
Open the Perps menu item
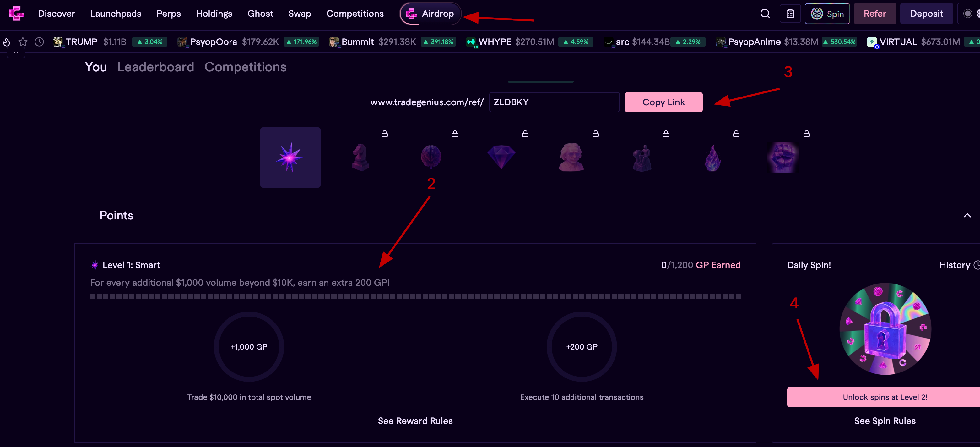click(x=169, y=14)
